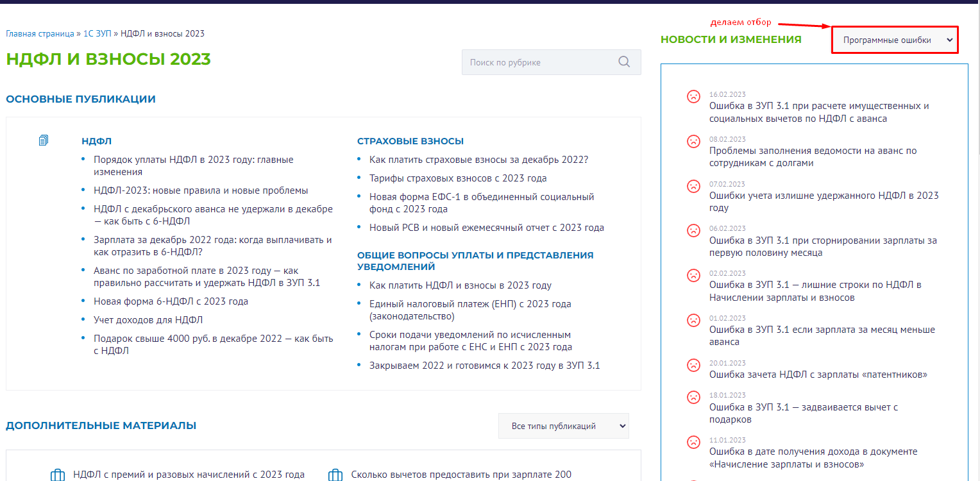Click sad face icon next to 18.01.2023 news
The image size is (980, 481).
(693, 397)
